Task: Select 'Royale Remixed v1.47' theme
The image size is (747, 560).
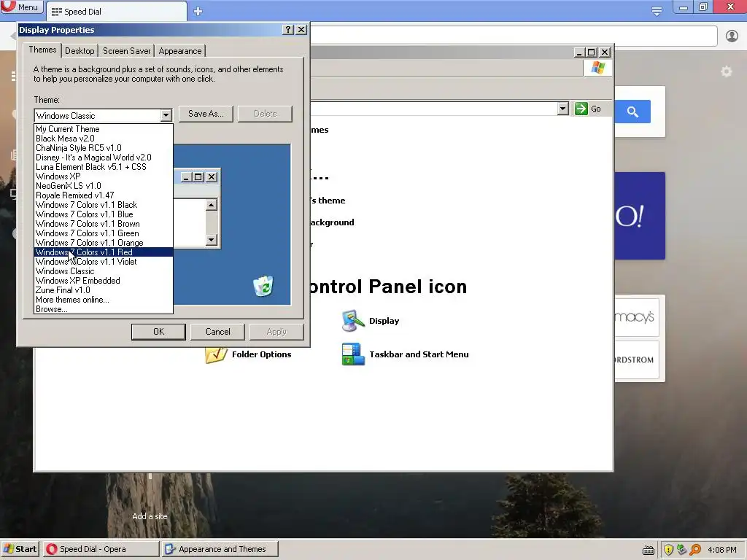Action: tap(104, 195)
